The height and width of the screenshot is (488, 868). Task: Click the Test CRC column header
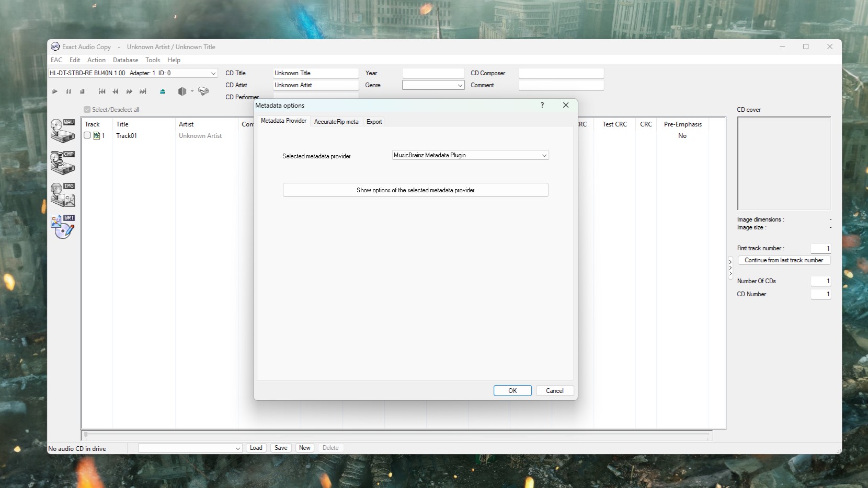614,124
